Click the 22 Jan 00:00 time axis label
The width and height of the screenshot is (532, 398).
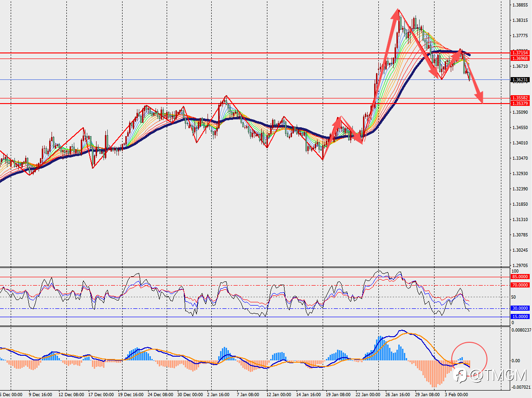pyautogui.click(x=368, y=395)
